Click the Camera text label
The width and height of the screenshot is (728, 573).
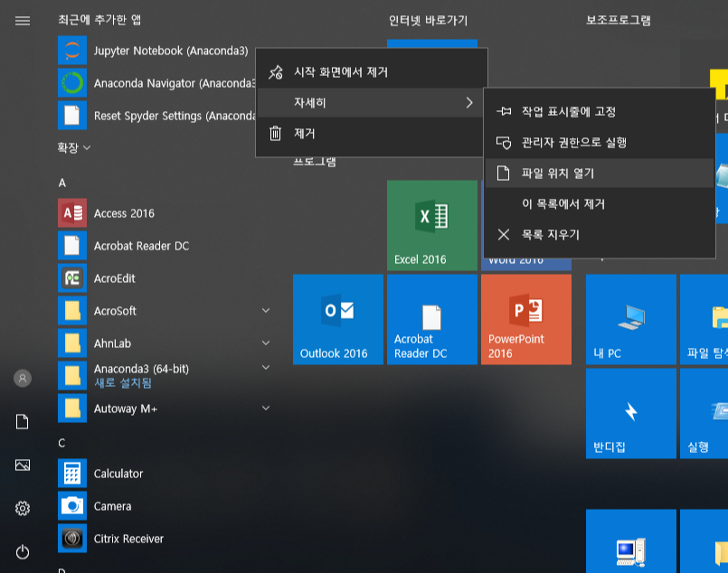[x=112, y=506]
